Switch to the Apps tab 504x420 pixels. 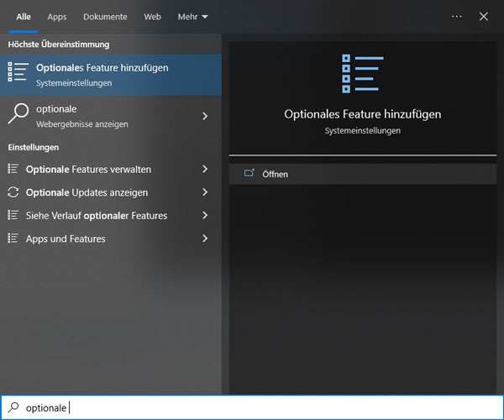pyautogui.click(x=57, y=16)
